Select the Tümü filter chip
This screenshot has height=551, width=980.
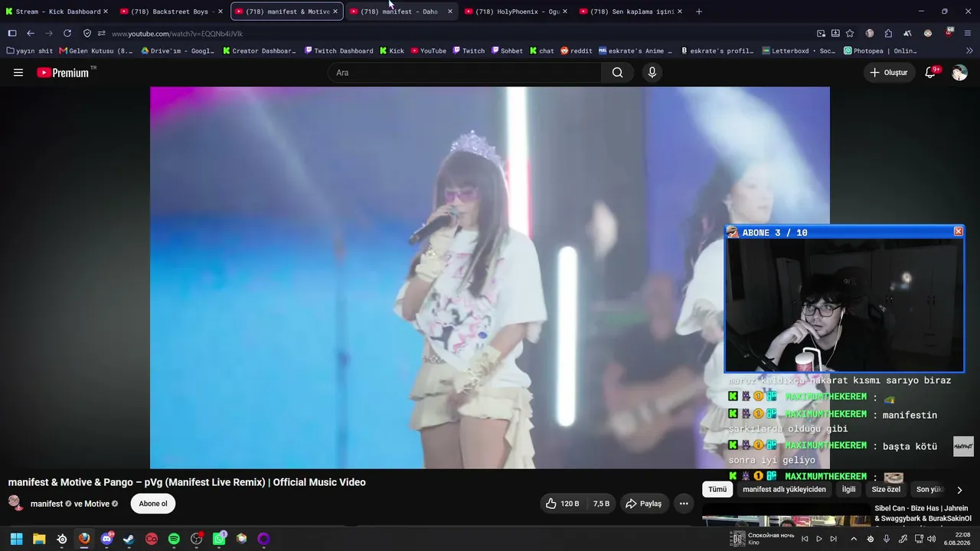tap(717, 489)
